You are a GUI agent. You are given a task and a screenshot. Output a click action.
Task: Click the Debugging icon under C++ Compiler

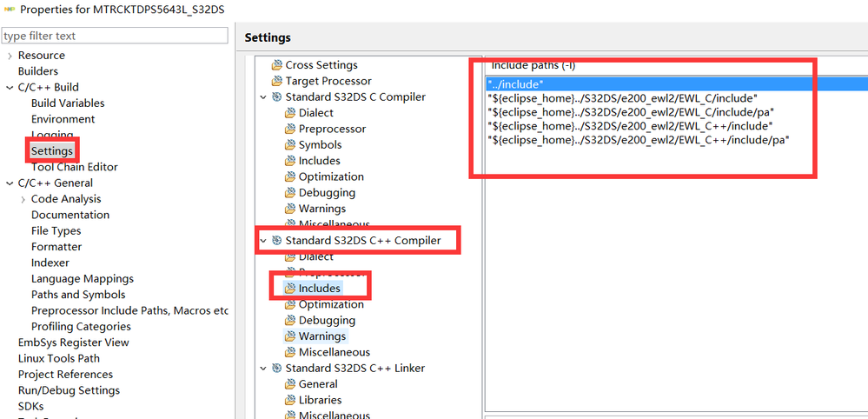pyautogui.click(x=291, y=321)
